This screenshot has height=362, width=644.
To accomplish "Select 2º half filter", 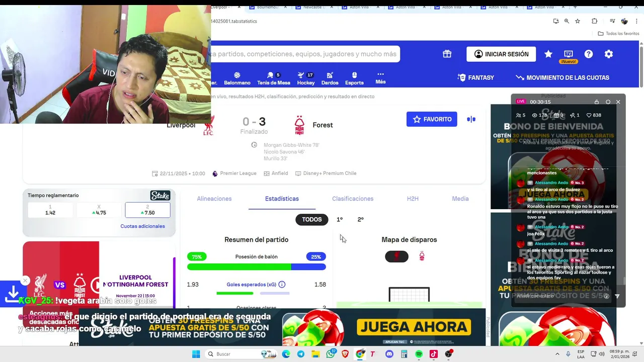I will [360, 220].
